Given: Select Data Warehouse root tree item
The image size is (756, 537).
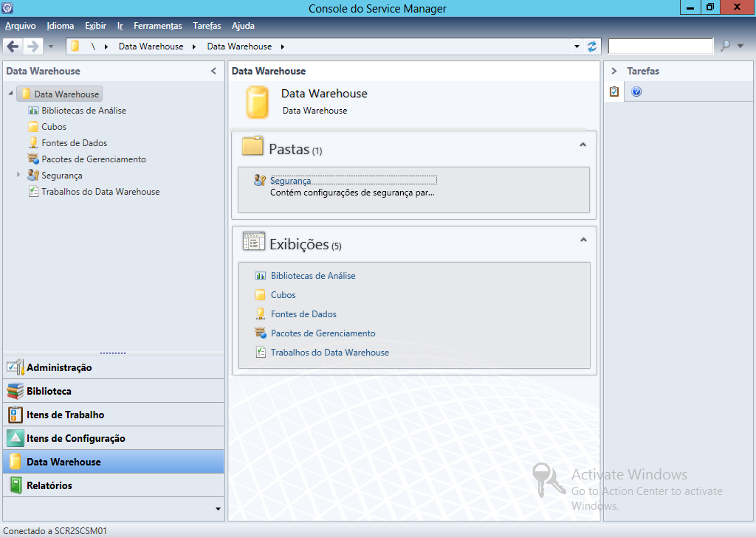Looking at the screenshot, I should pyautogui.click(x=60, y=94).
